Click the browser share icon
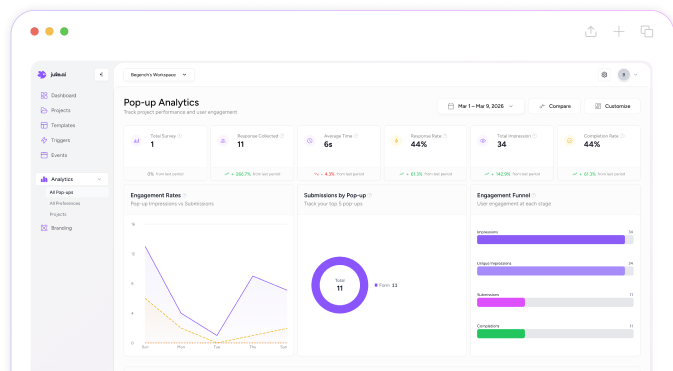The height and width of the screenshot is (371, 673). (591, 31)
